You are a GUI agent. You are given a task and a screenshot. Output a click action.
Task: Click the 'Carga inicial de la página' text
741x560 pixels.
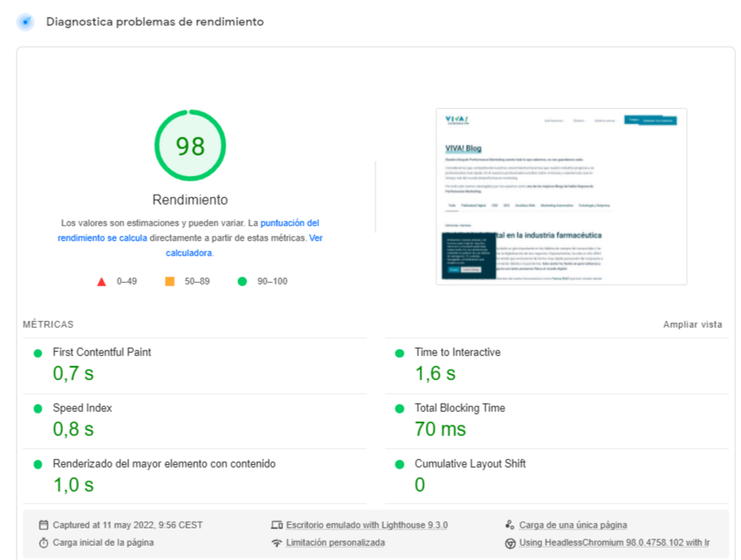click(x=103, y=543)
